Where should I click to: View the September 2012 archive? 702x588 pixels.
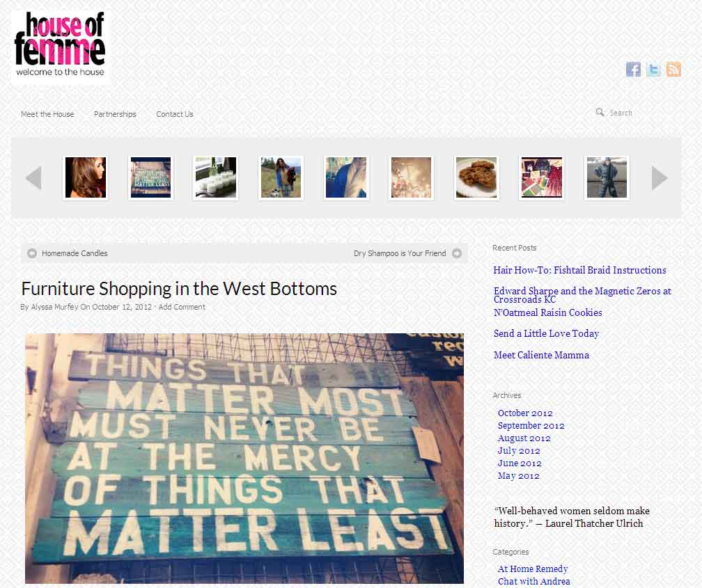point(531,426)
